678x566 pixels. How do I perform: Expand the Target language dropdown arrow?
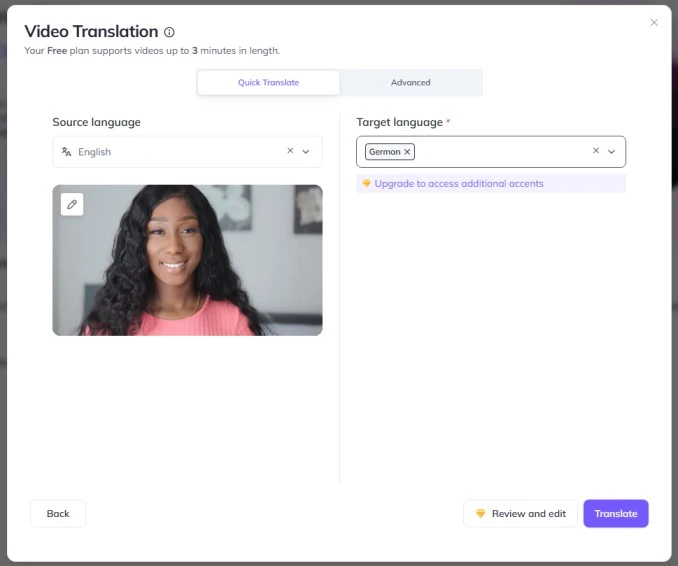[611, 152]
